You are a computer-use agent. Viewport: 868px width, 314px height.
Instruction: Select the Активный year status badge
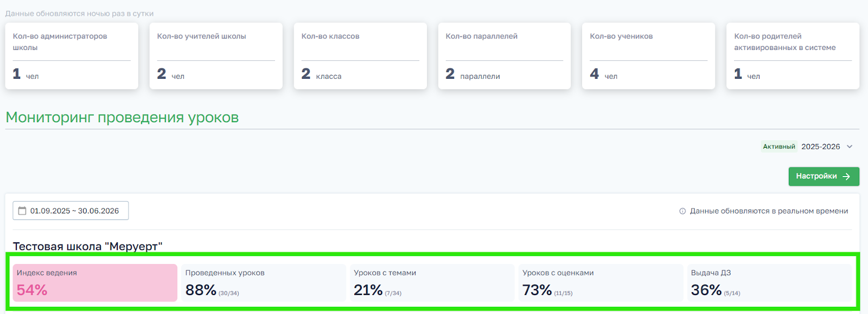click(x=779, y=147)
